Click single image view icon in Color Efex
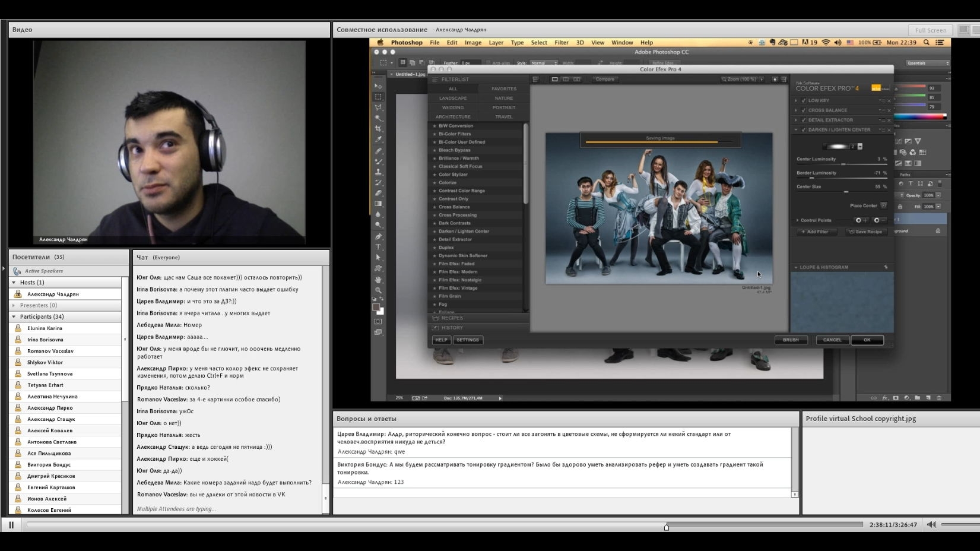980x551 pixels. click(x=554, y=79)
